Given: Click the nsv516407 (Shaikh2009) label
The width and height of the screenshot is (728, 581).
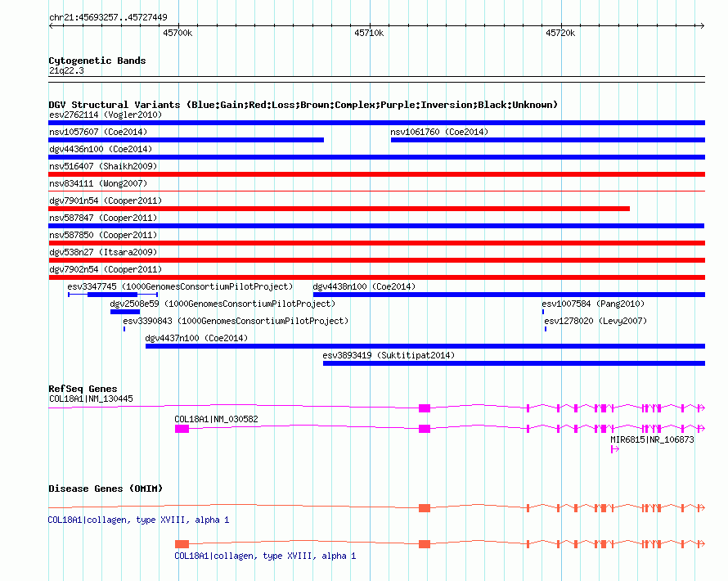Looking at the screenshot, I should coord(103,166).
